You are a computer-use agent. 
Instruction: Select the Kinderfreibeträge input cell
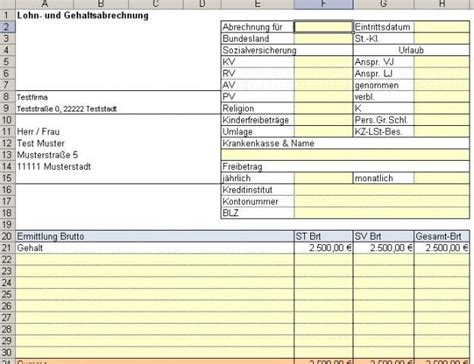click(323, 120)
